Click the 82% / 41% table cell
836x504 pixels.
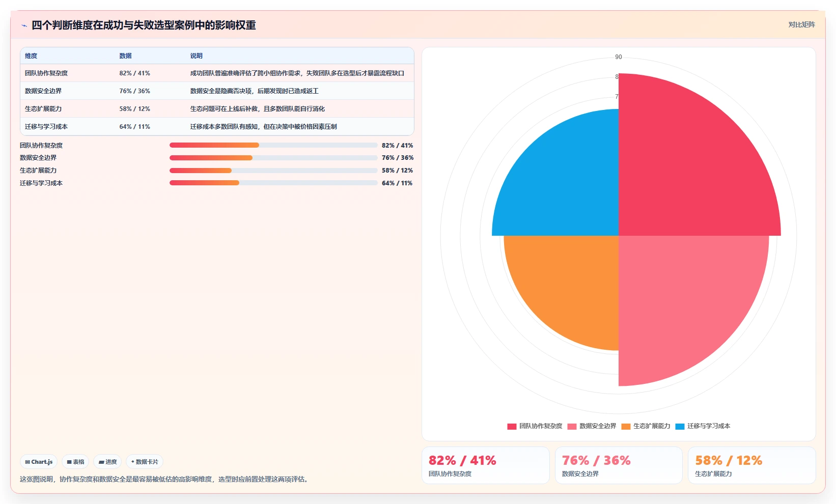click(135, 73)
